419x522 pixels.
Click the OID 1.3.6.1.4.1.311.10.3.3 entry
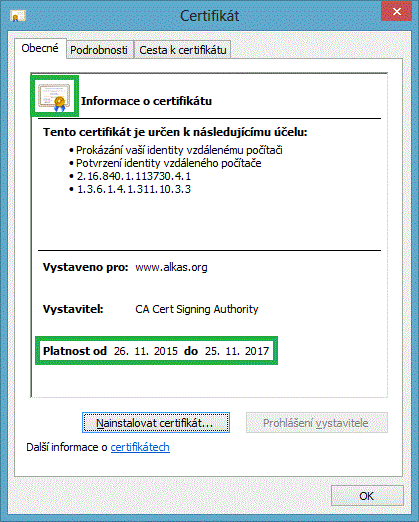point(134,189)
